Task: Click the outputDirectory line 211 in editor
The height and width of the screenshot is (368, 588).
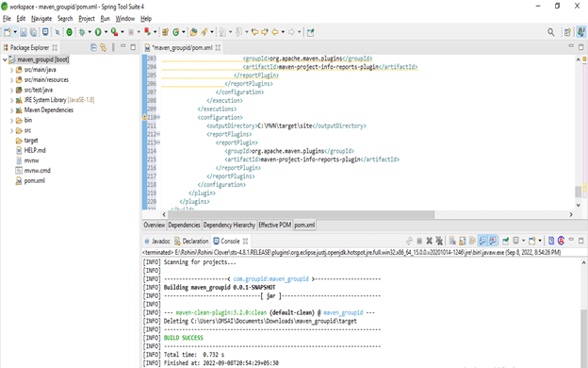Action: point(286,125)
